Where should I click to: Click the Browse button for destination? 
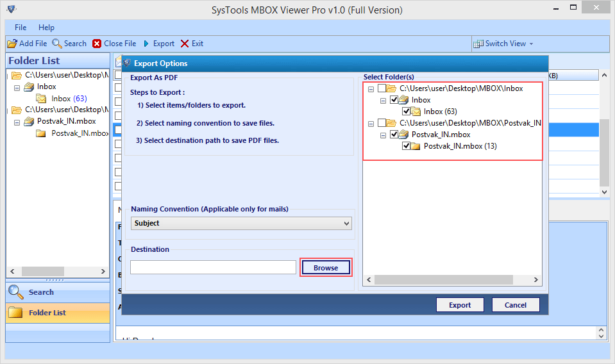(326, 268)
